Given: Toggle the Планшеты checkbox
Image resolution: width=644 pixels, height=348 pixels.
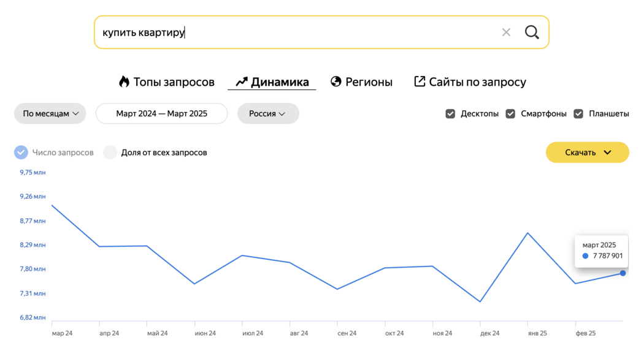Looking at the screenshot, I should 578,114.
